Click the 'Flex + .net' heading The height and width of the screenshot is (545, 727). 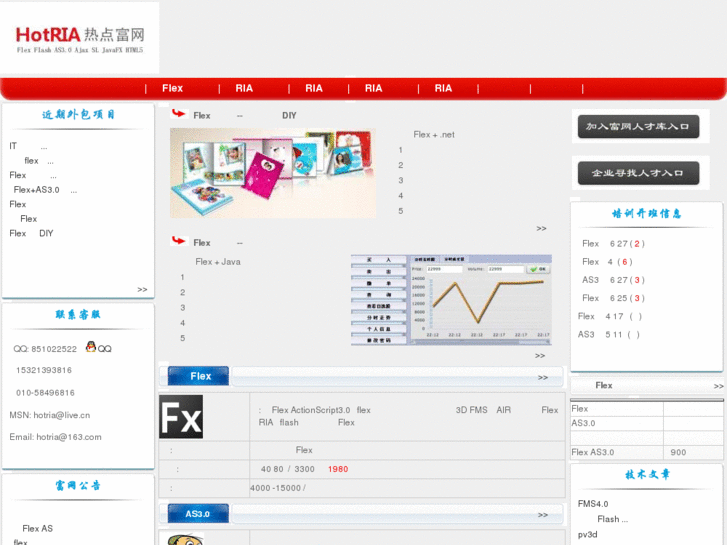[x=434, y=135]
